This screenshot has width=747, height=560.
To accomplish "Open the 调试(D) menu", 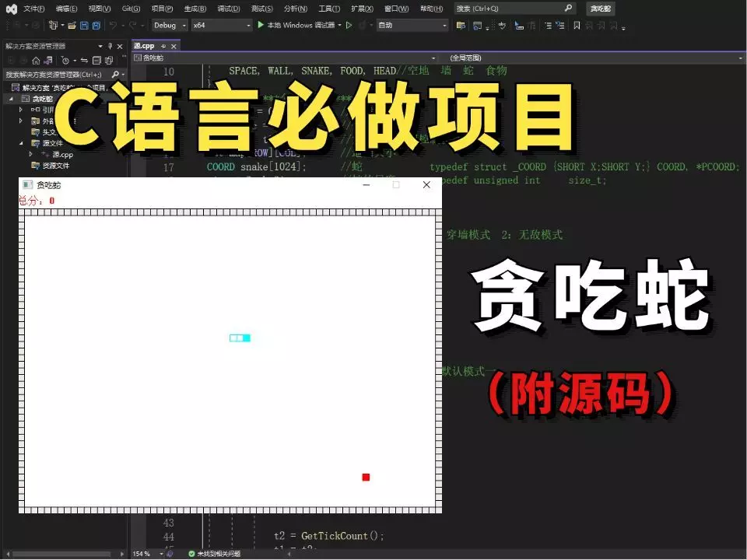I will [229, 9].
